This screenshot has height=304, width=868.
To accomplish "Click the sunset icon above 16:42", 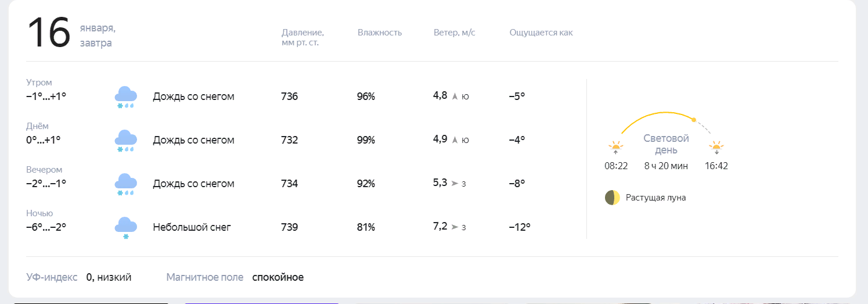I will (x=716, y=147).
